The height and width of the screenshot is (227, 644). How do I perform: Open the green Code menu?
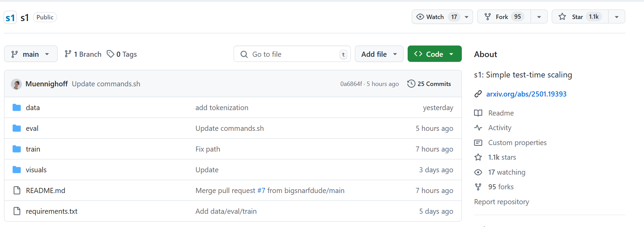[x=434, y=54]
